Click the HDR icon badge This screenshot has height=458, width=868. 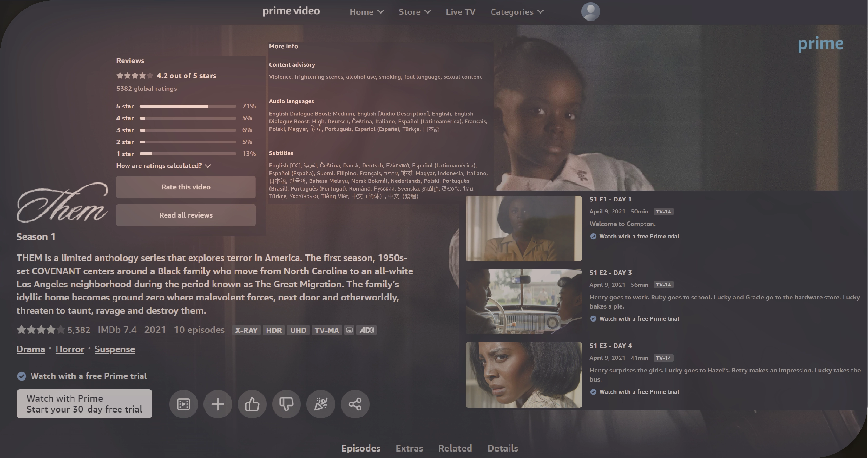tap(273, 330)
